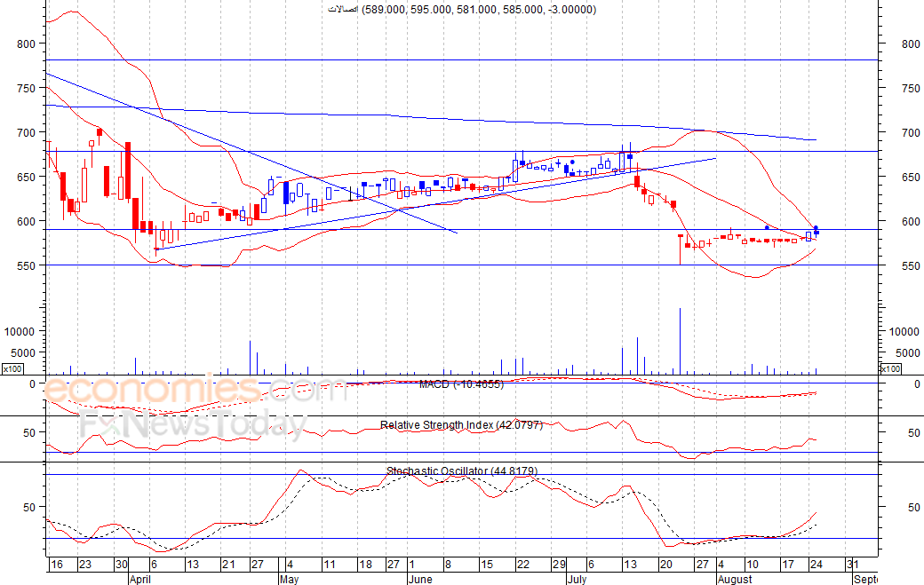Click the 750 price label on left axis
The image size is (924, 585).
(26, 88)
